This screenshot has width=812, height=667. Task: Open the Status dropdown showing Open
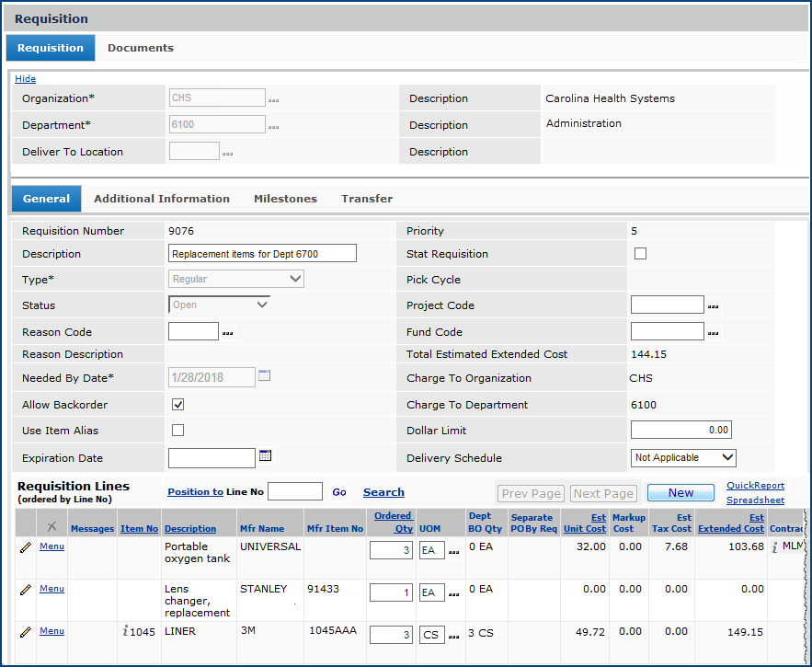(x=220, y=305)
